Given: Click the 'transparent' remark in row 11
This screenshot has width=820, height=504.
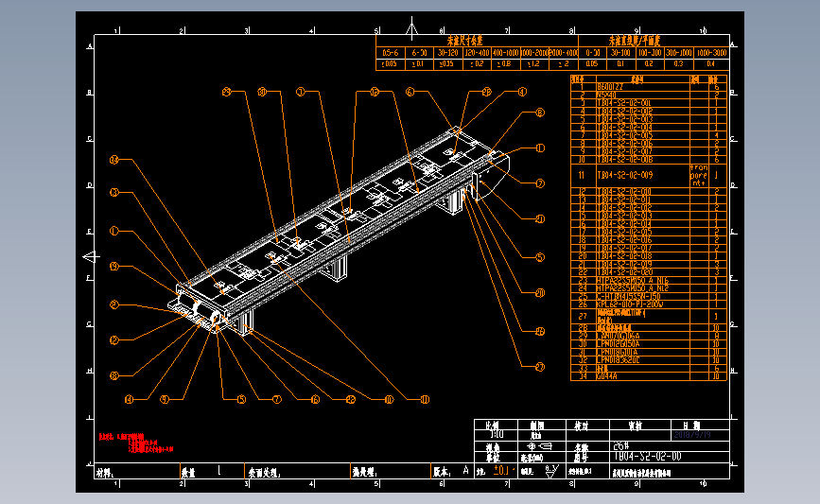Looking at the screenshot, I should click(699, 175).
